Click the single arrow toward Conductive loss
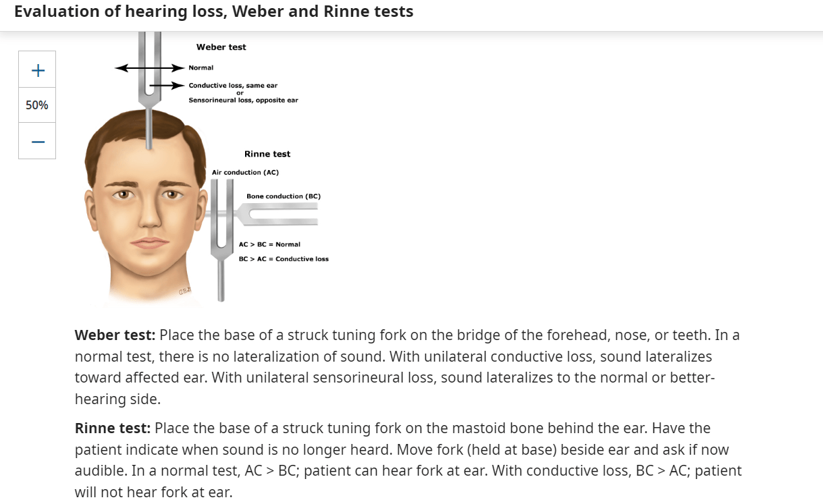The width and height of the screenshot is (823, 504). (x=167, y=86)
